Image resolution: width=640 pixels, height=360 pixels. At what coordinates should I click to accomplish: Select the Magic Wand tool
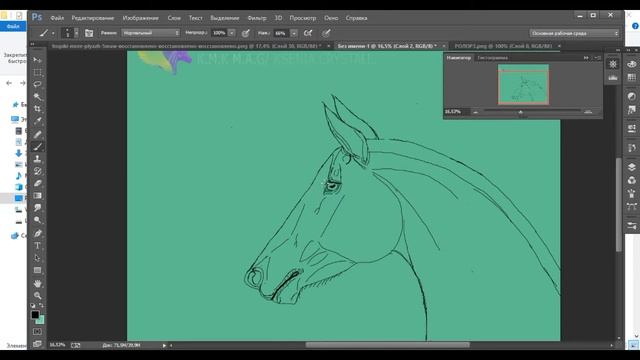37,97
